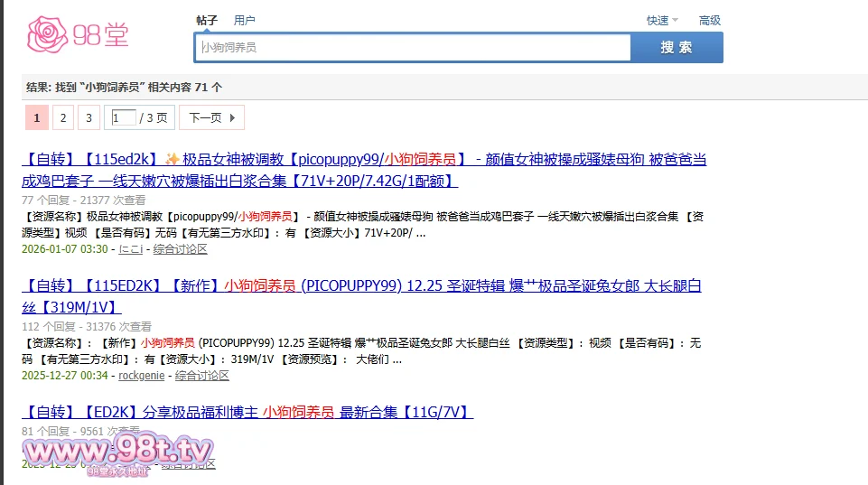868x485 pixels.
Task: Switch to the 用户 search tab
Action: click(244, 20)
